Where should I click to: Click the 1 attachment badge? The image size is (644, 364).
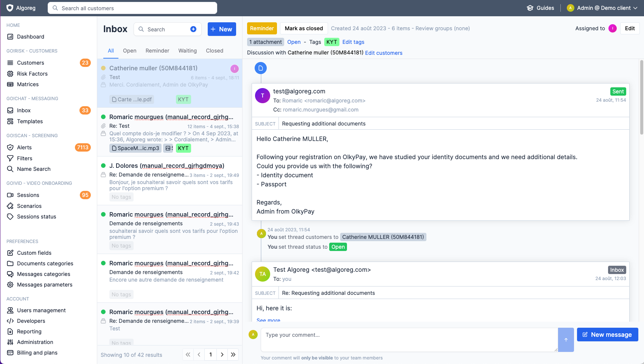266,42
